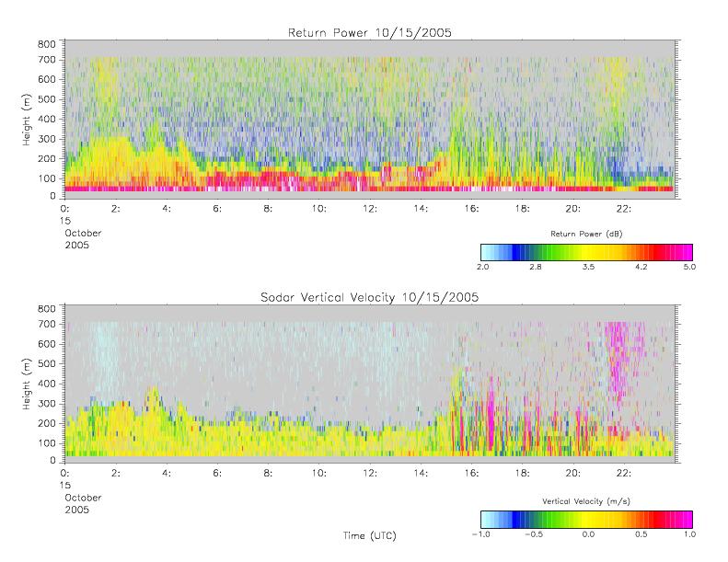Image resolution: width=728 pixels, height=562 pixels.
Task: Click "20:" time tick under Vertical Velocity plot
Action: (x=573, y=474)
